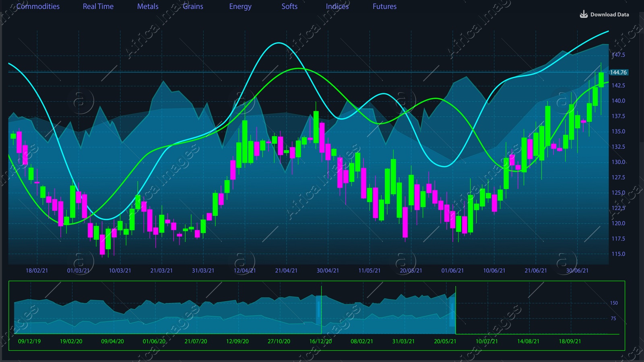
Task: Switch to the Real Time tab
Action: (x=98, y=6)
